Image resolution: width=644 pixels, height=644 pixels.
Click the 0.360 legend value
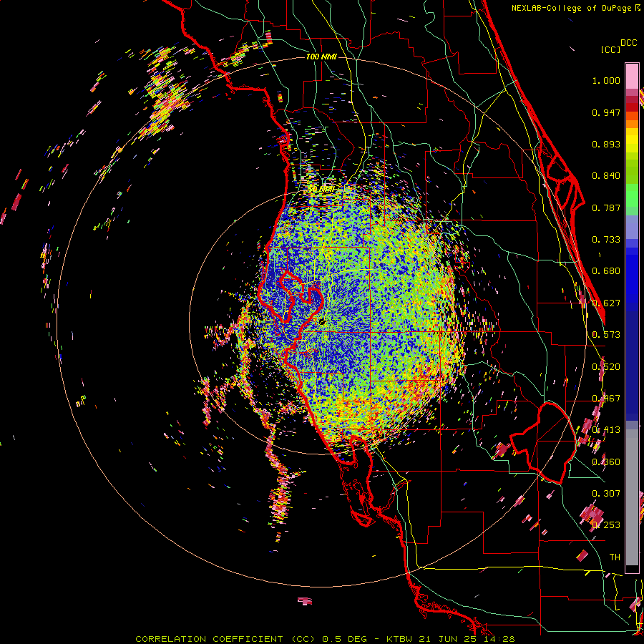tap(606, 462)
